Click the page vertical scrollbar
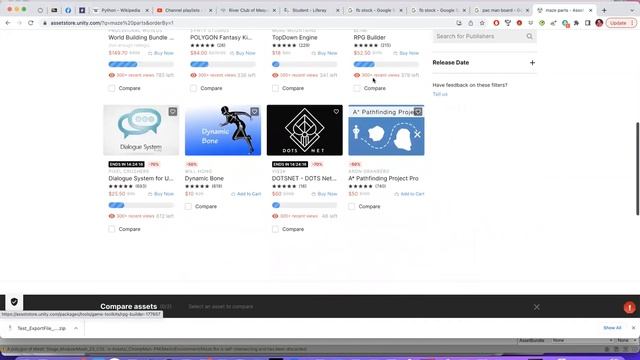Viewport: 640px width, 360px height. click(x=637, y=168)
